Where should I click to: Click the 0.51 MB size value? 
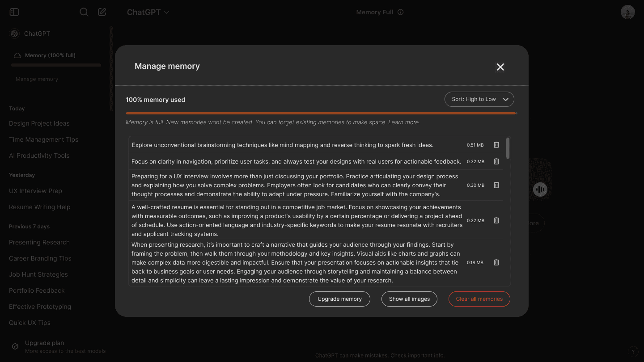tap(475, 145)
